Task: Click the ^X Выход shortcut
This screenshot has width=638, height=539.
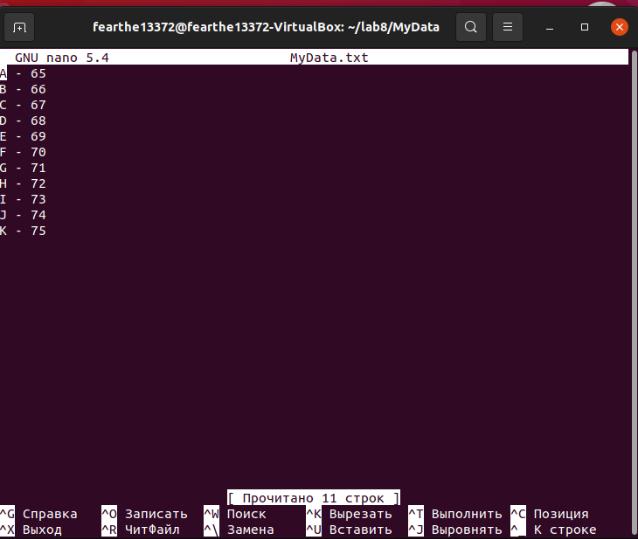Action: [31, 530]
